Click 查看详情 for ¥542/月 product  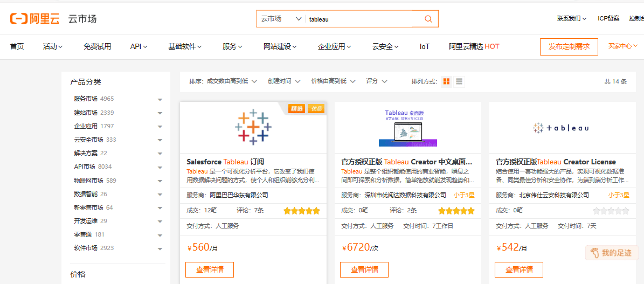coord(519,269)
